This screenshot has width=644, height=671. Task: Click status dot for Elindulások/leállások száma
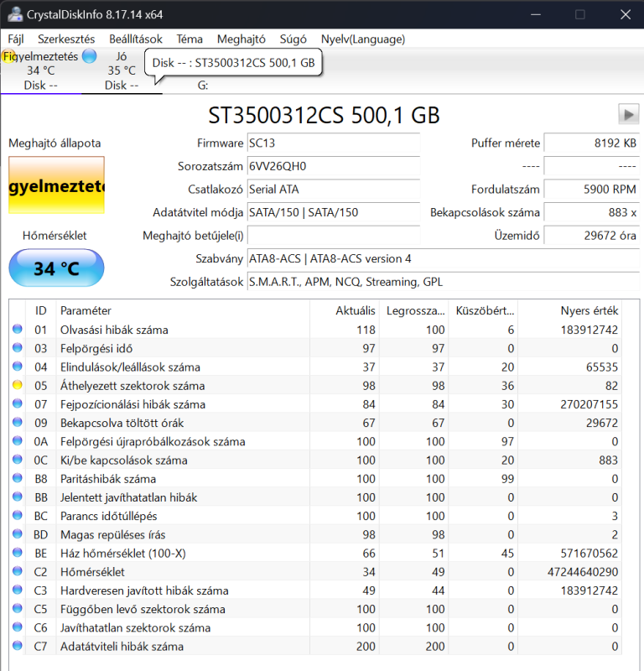click(17, 367)
